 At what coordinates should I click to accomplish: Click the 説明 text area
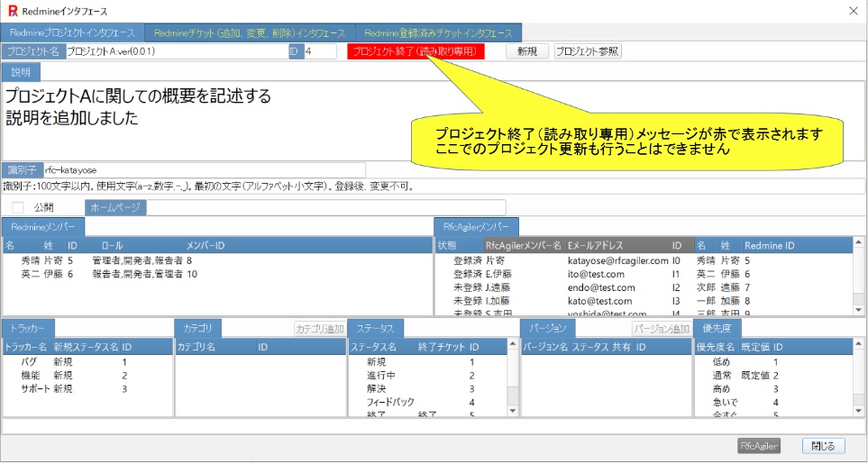click(x=434, y=121)
